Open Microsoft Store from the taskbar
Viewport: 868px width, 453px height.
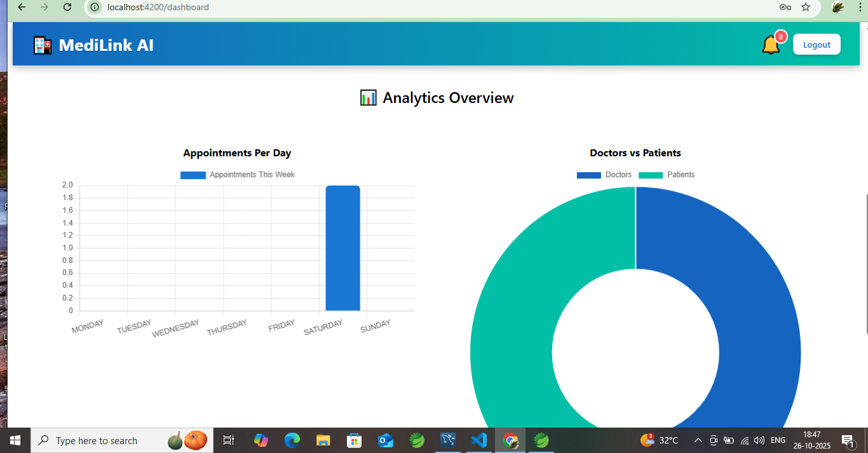355,440
